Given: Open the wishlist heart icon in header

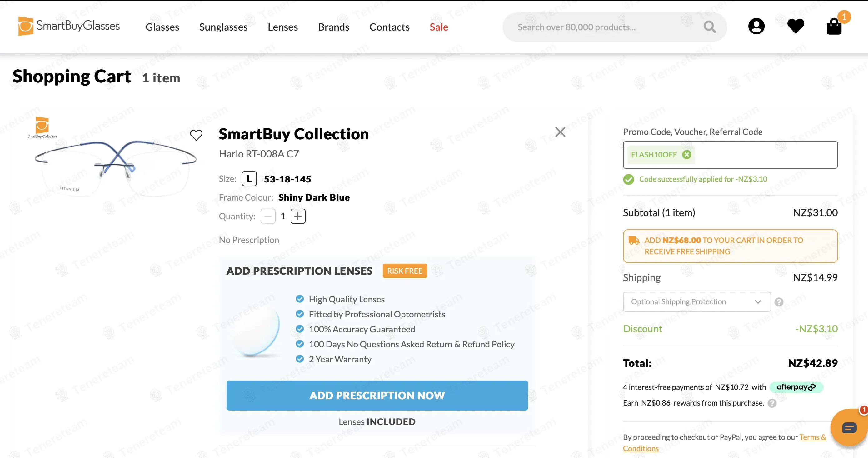Looking at the screenshot, I should tap(796, 26).
